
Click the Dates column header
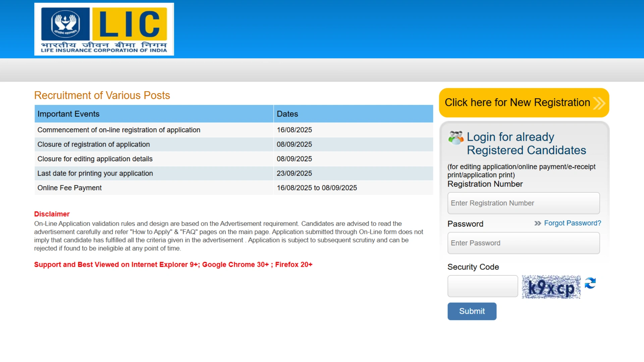[x=287, y=114]
